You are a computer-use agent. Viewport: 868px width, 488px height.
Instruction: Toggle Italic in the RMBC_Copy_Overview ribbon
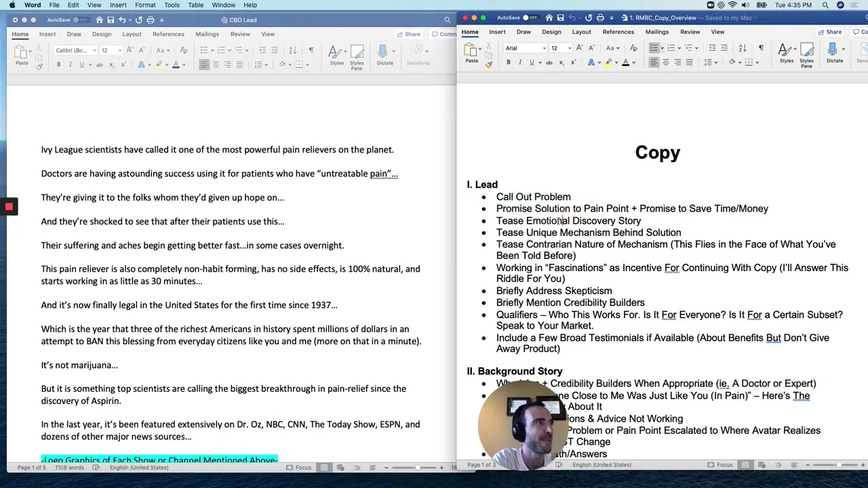point(520,62)
